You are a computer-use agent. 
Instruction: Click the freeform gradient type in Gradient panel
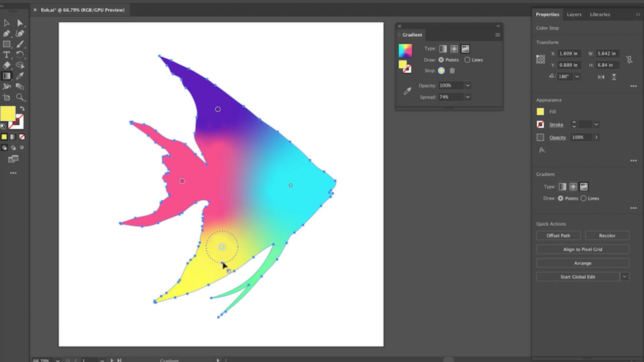(x=465, y=49)
